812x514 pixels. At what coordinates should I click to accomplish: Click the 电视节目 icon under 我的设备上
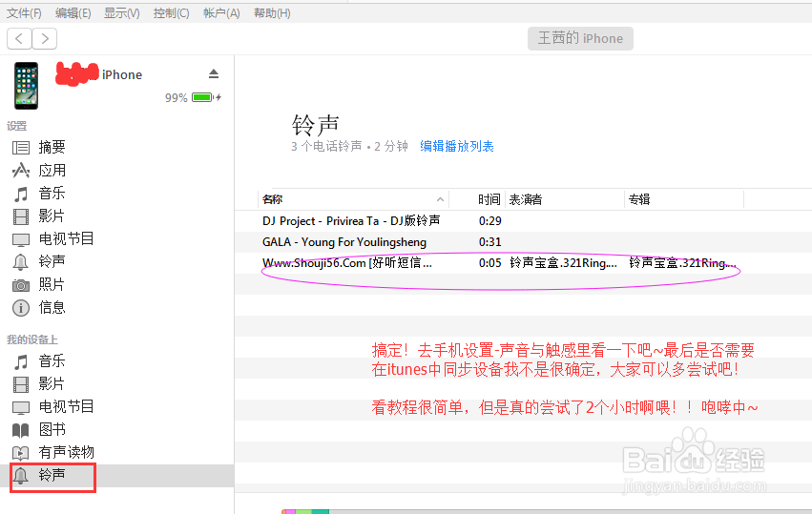(x=21, y=407)
